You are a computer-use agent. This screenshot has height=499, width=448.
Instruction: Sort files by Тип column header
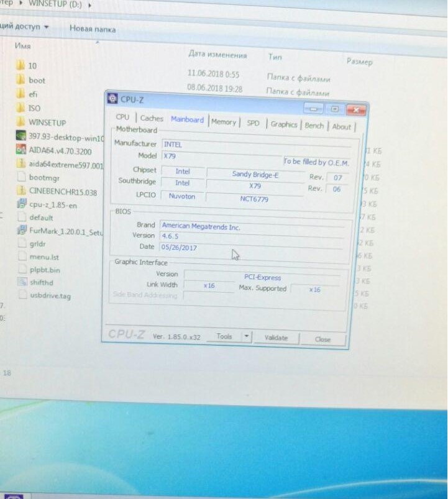275,57
